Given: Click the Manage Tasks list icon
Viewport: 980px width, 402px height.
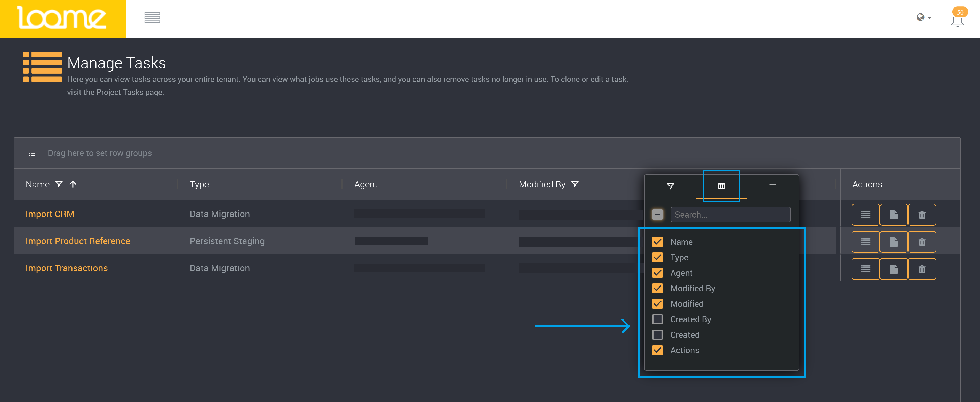Looking at the screenshot, I should point(43,67).
